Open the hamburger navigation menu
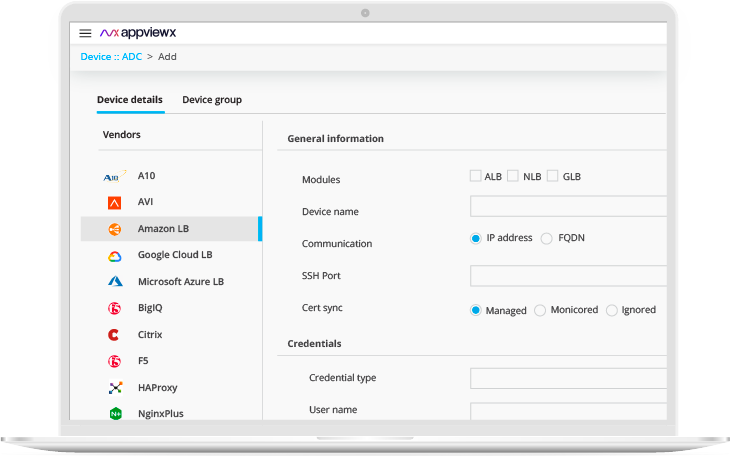Image resolution: width=730 pixels, height=456 pixels. pos(85,33)
